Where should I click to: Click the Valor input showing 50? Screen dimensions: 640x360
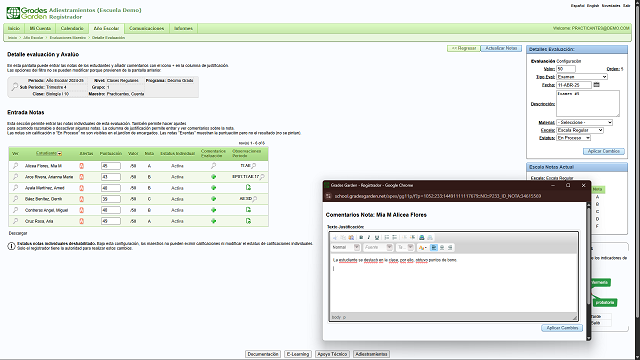pyautogui.click(x=566, y=69)
